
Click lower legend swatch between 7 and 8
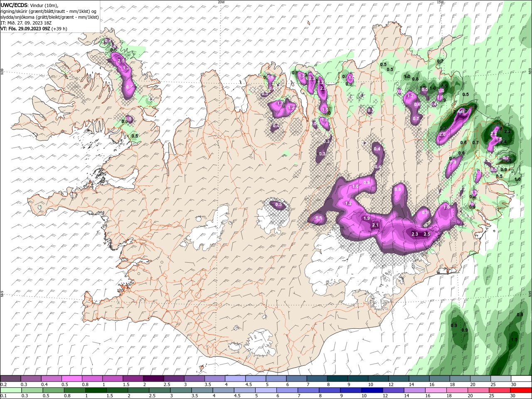pos(308,390)
